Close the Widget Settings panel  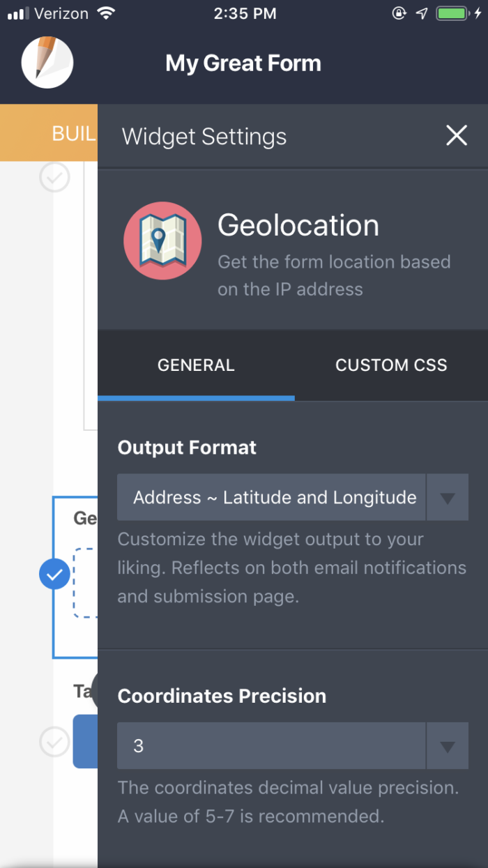(457, 136)
